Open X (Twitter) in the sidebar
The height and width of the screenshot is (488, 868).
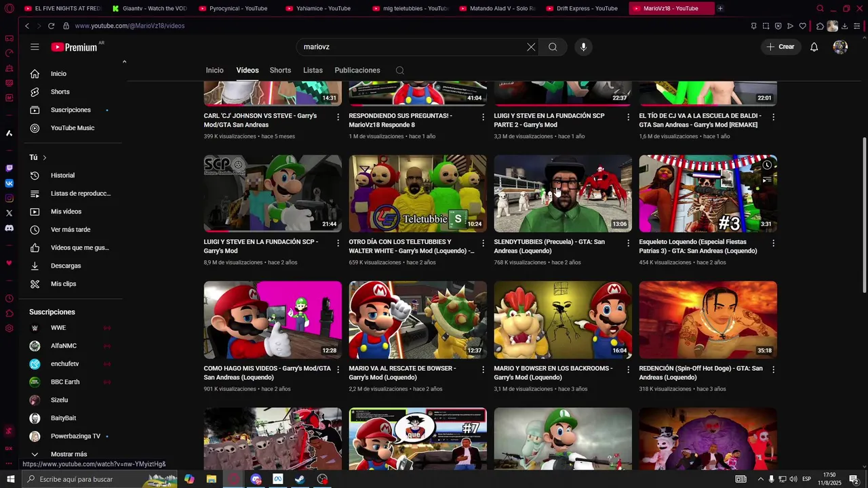pyautogui.click(x=9, y=213)
